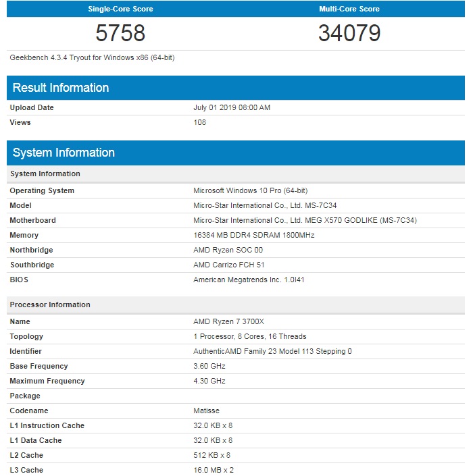The width and height of the screenshot is (473, 476).
Task: Click the Multi-Core Score header
Action: [349, 9]
